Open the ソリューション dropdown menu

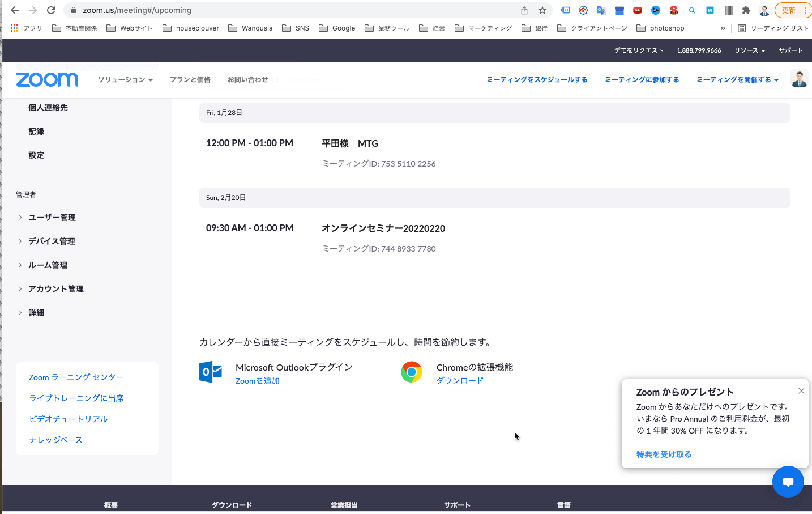point(125,79)
